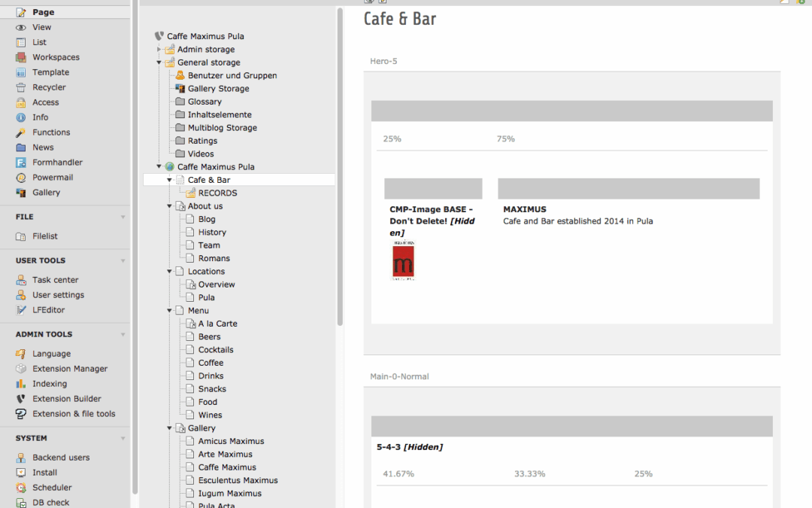Screen dimensions: 812x508
Task: Select the History page
Action: [212, 233]
